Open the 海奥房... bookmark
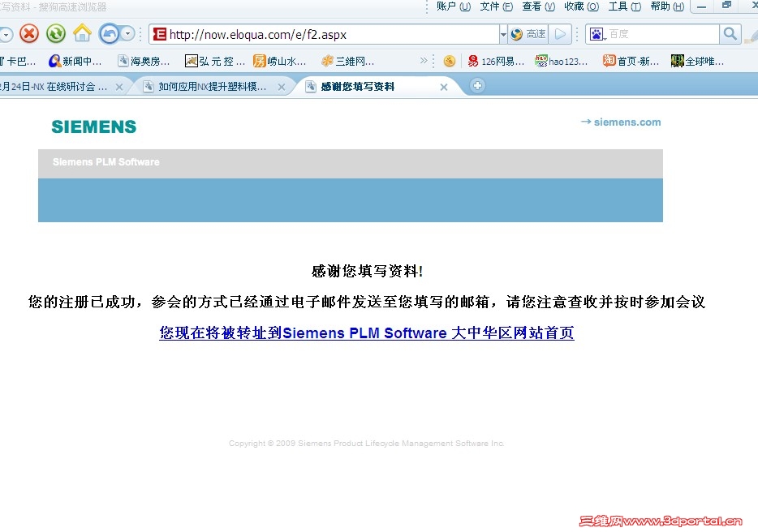The height and width of the screenshot is (532, 758). [x=144, y=62]
